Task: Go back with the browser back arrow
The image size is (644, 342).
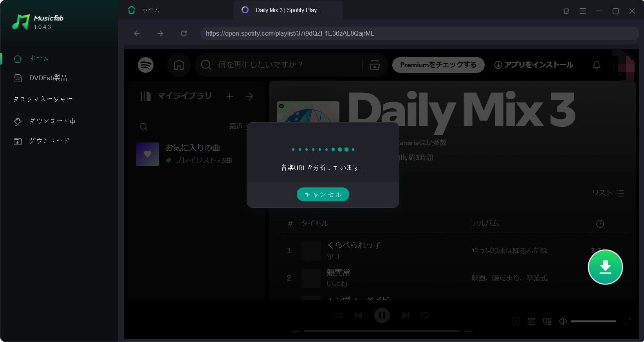Action: 137,34
